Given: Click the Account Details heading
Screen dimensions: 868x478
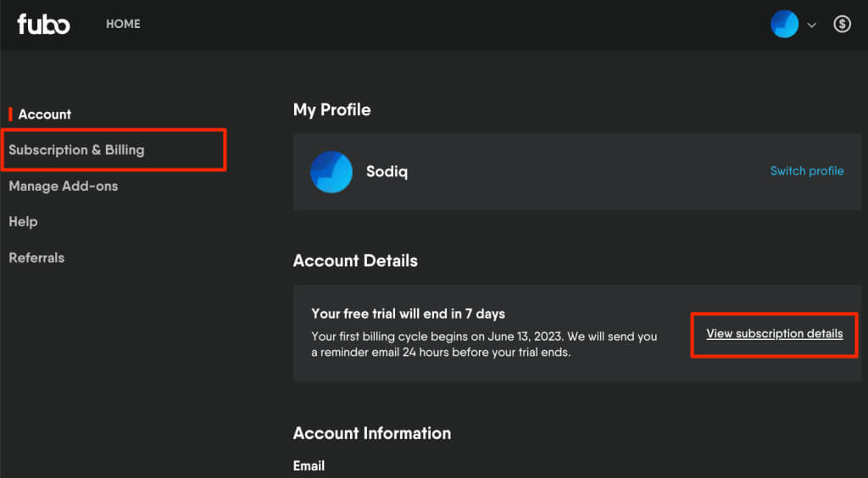Looking at the screenshot, I should click(355, 260).
